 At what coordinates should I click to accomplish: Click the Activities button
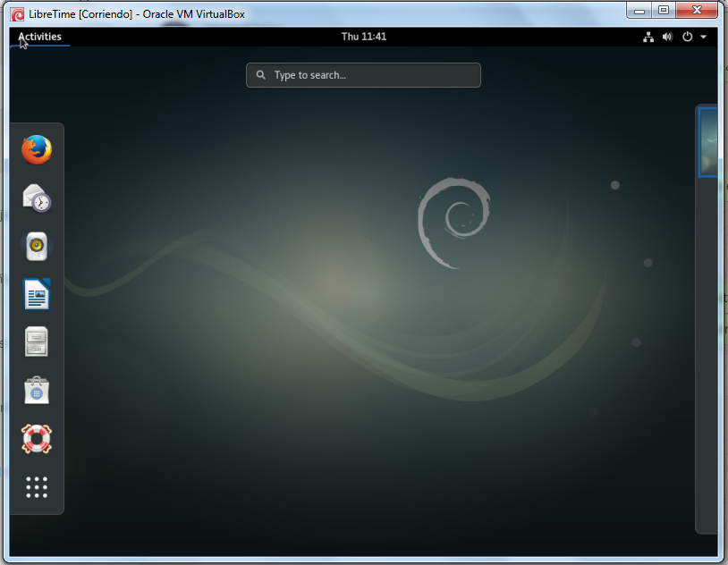(39, 37)
